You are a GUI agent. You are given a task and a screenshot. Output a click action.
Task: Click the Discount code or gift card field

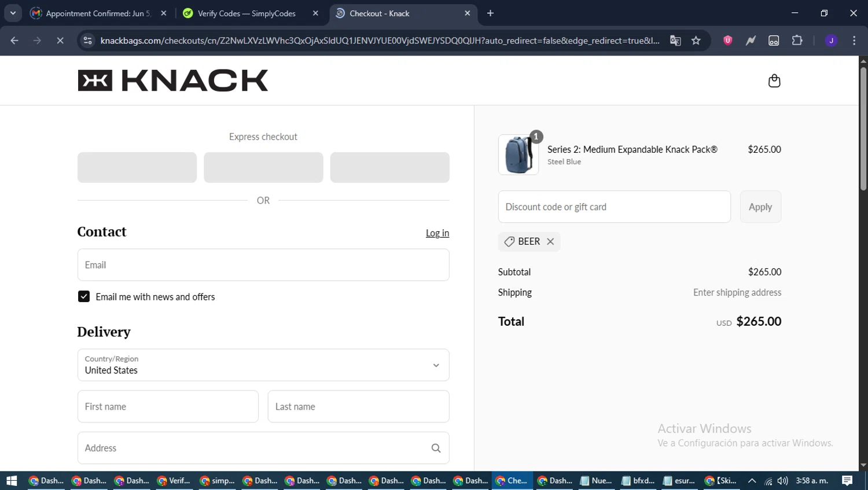[615, 207]
